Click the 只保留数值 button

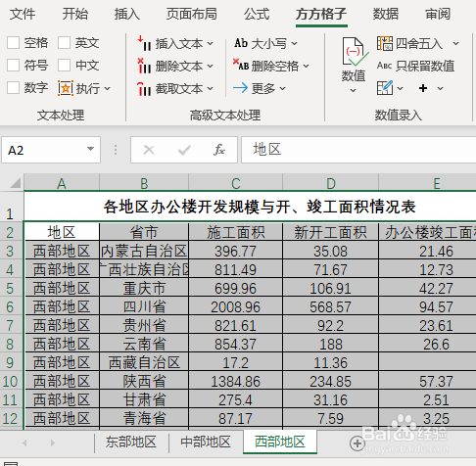click(415, 66)
